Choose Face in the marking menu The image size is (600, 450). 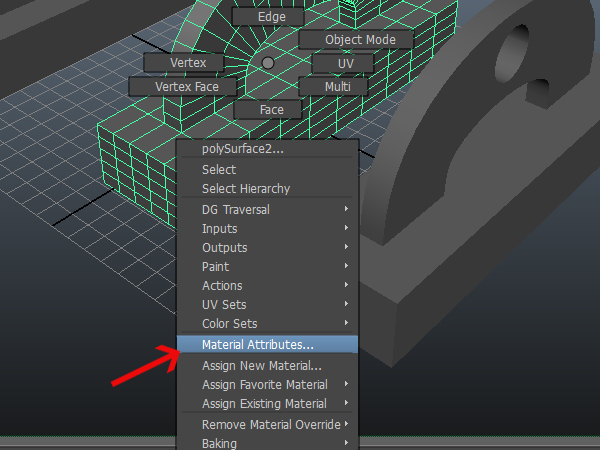point(268,110)
